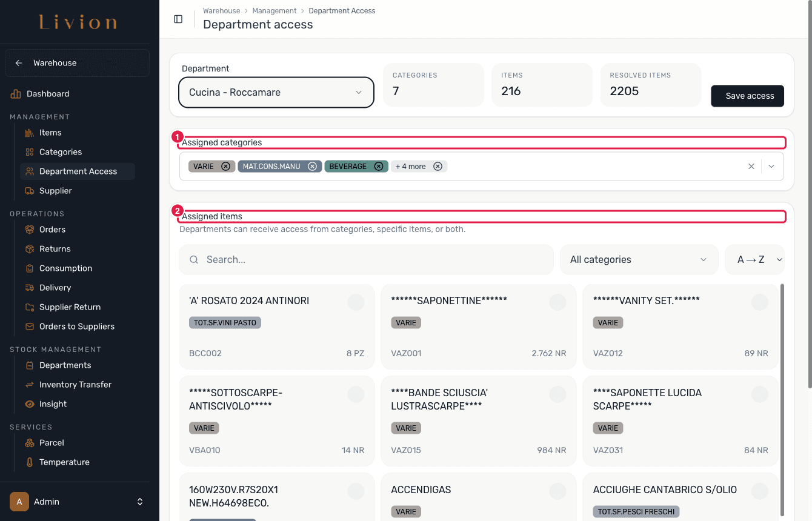Remove the BEVERAGE category tag

(x=378, y=167)
